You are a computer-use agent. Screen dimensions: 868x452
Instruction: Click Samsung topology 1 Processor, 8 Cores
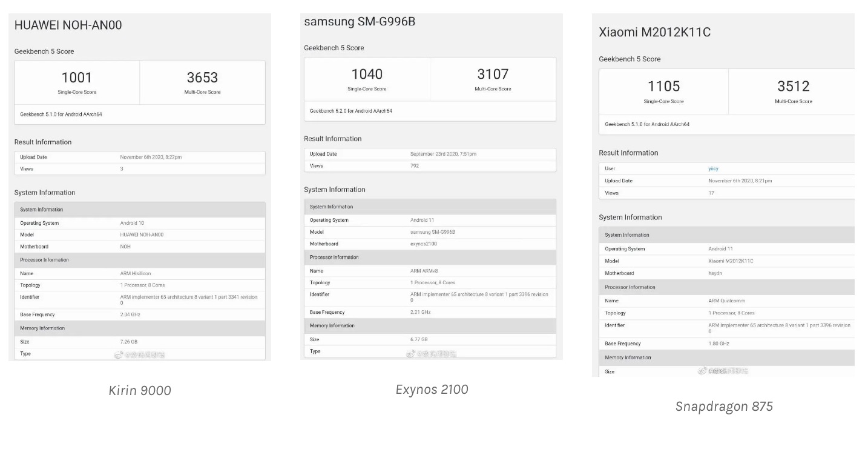pyautogui.click(x=433, y=282)
